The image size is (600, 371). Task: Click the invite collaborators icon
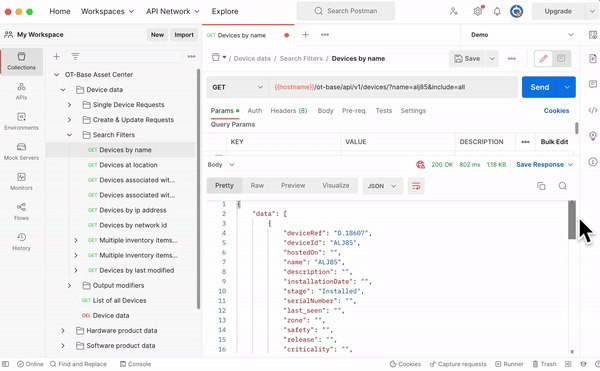point(454,11)
